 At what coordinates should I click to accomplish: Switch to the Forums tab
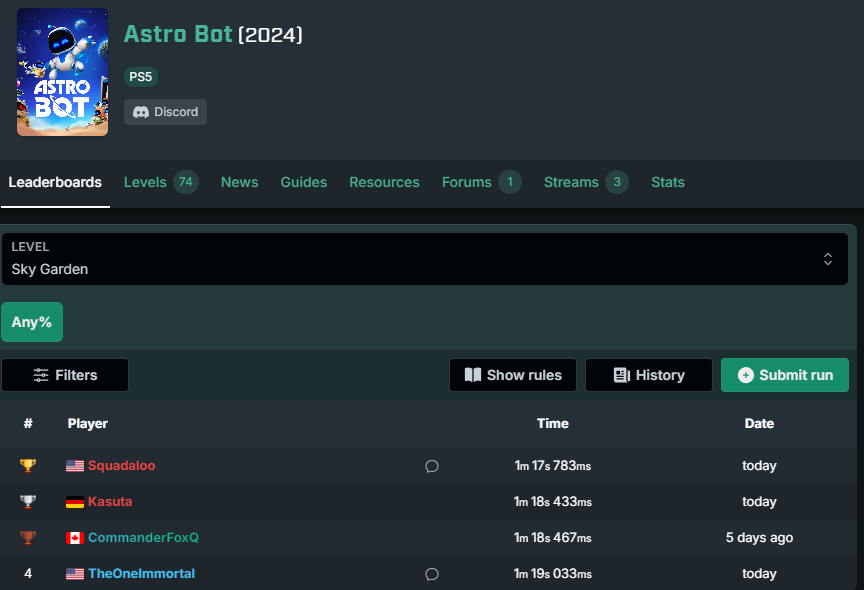point(467,182)
